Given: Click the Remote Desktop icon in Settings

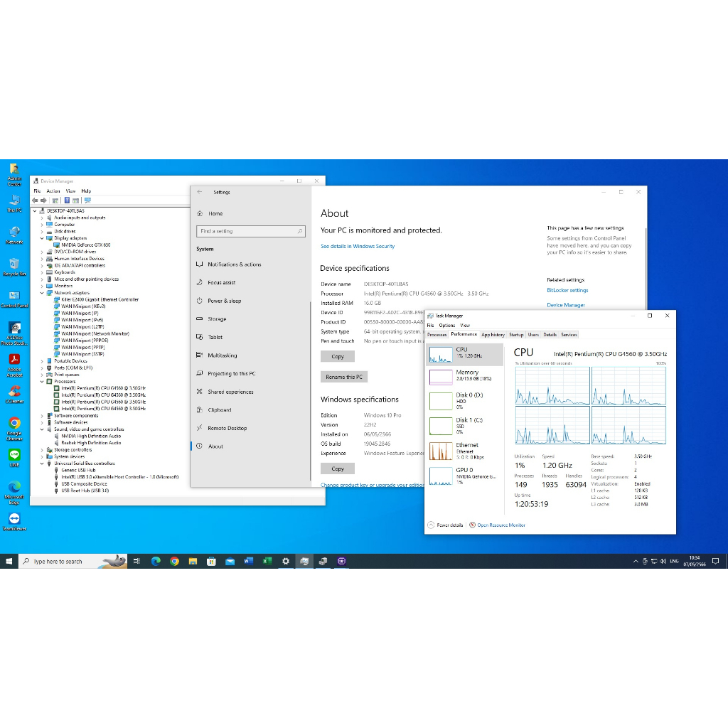Looking at the screenshot, I should (x=200, y=428).
